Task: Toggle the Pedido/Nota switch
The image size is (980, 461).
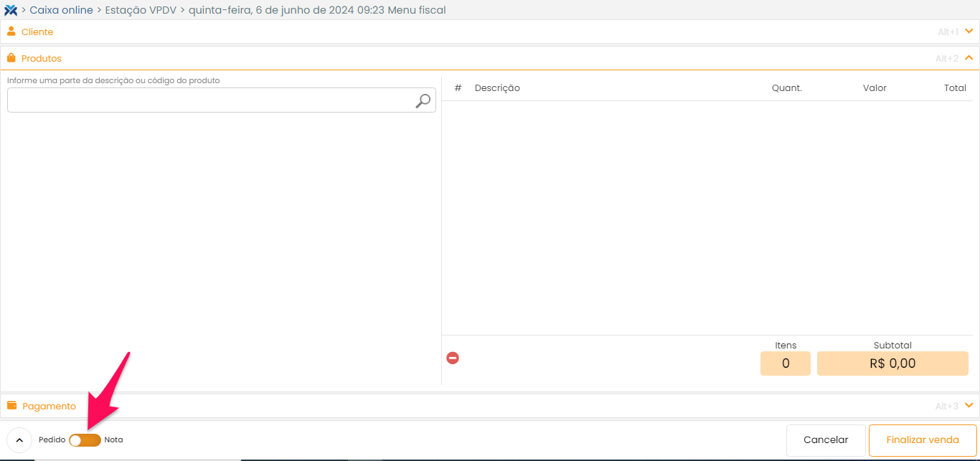Action: [85, 439]
